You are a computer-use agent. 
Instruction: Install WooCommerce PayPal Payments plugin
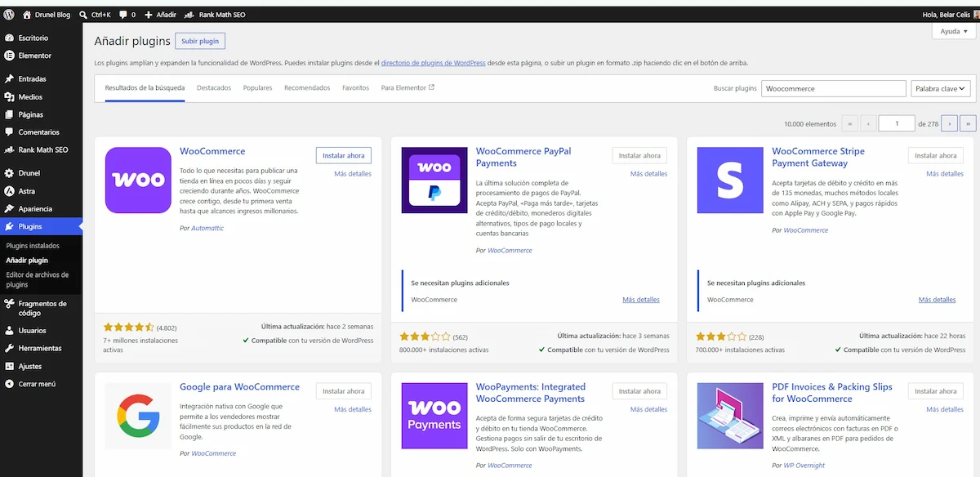point(639,155)
